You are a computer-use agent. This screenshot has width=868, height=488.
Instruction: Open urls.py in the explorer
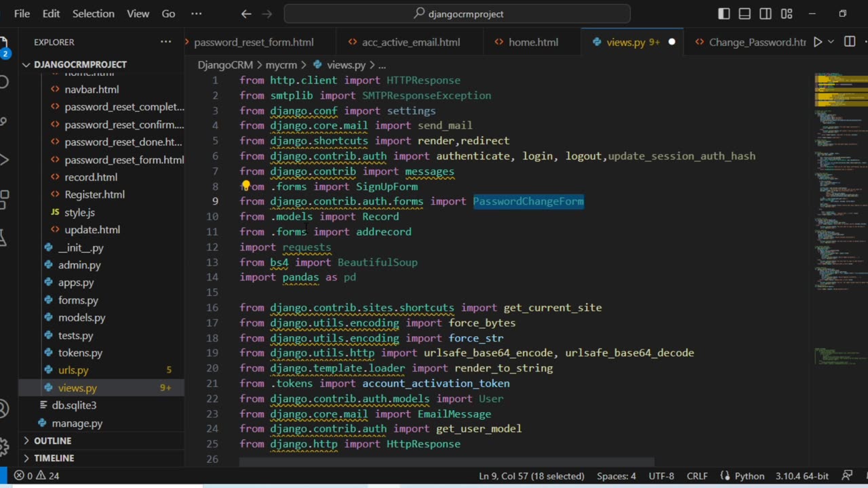click(x=73, y=370)
